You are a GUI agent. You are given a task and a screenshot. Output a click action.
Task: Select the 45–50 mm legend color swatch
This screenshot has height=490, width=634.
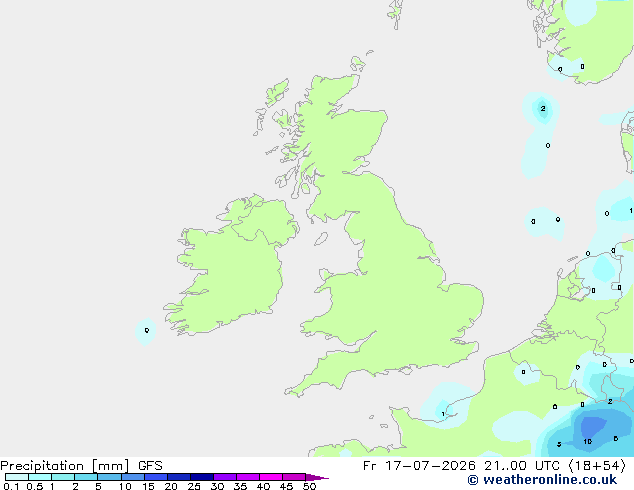(x=294, y=477)
